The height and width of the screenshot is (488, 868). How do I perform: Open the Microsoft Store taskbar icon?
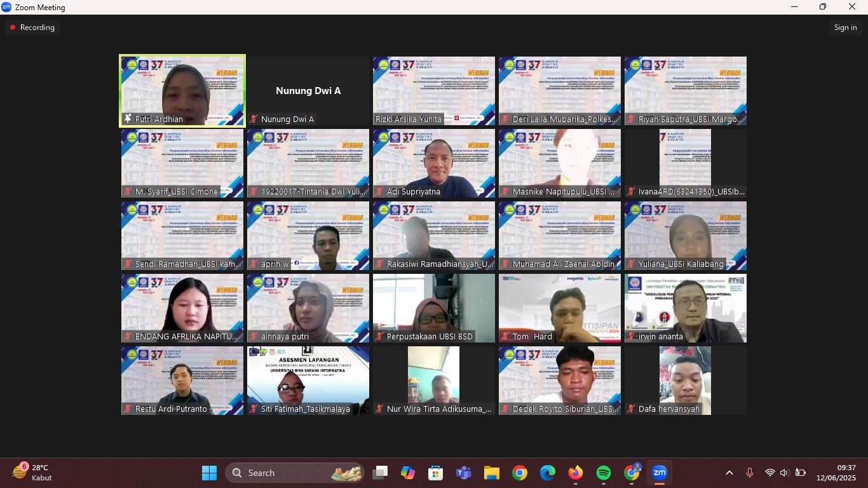(435, 473)
